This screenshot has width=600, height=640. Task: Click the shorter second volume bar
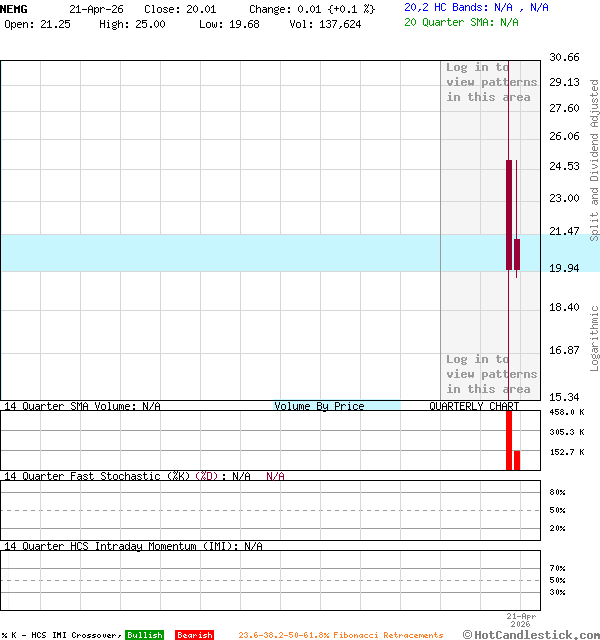click(x=517, y=460)
